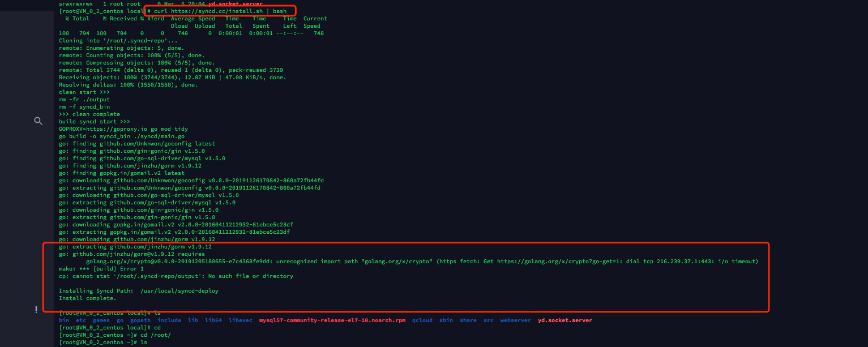Click the 'go build -o syncd_bin ./syncd/main.go' line

tap(122, 136)
